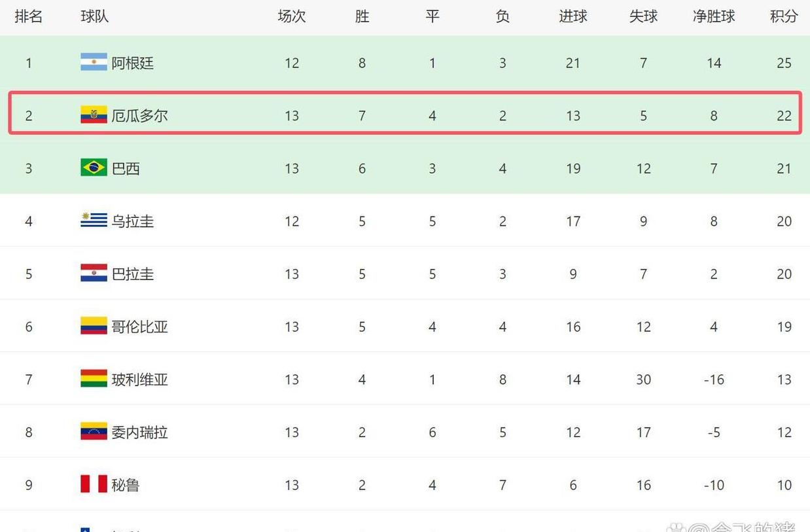Click the Uruguay flag icon
The width and height of the screenshot is (810, 532).
pos(94,221)
